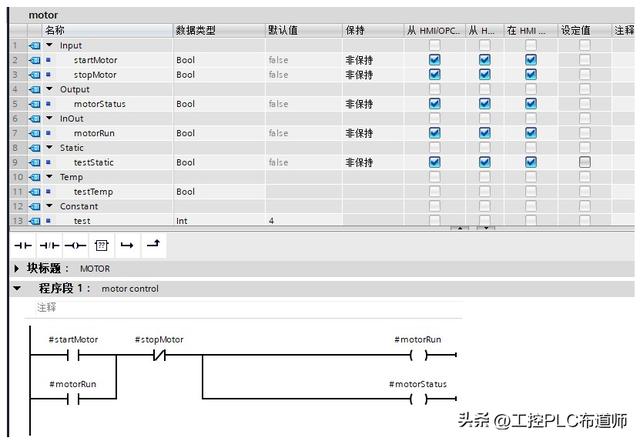
Task: Uncheck HMI/OPC access for startMotor
Action: [x=435, y=60]
